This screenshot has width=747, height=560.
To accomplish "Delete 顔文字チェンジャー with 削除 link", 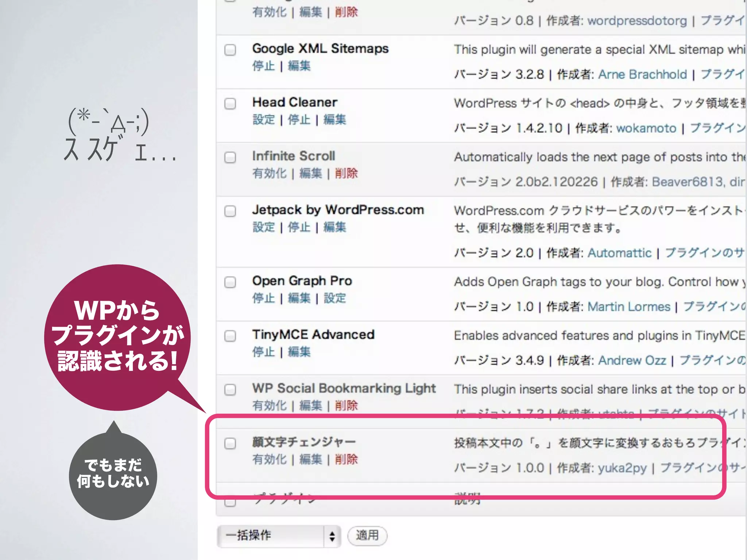I will click(347, 459).
